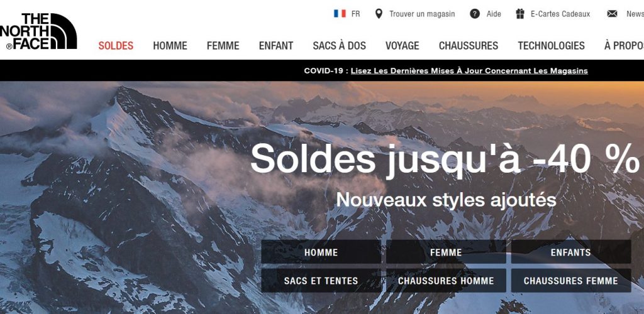This screenshot has width=644, height=314.
Task: Open E-Cartes Cadeaux link
Action: 560,14
